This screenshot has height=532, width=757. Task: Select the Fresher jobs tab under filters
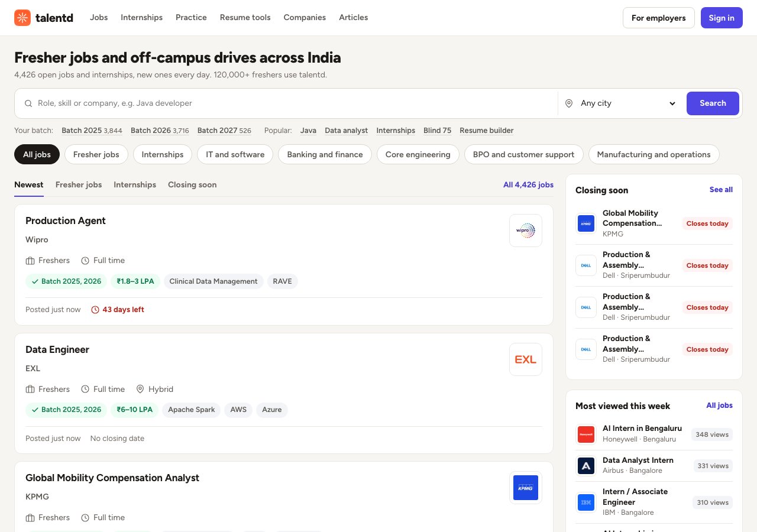tap(79, 185)
